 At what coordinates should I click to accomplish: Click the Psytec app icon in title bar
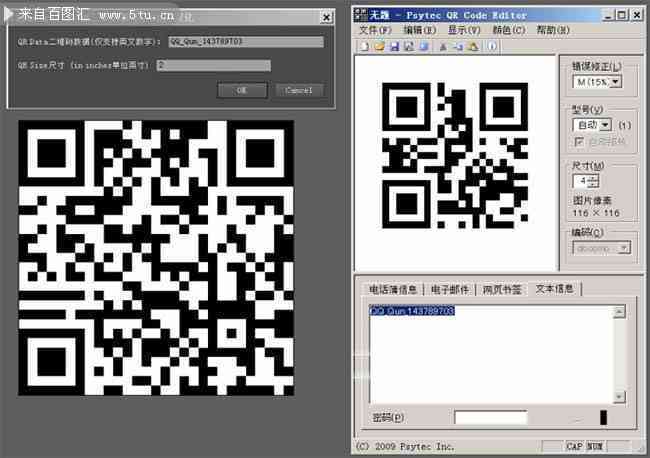tap(361, 15)
